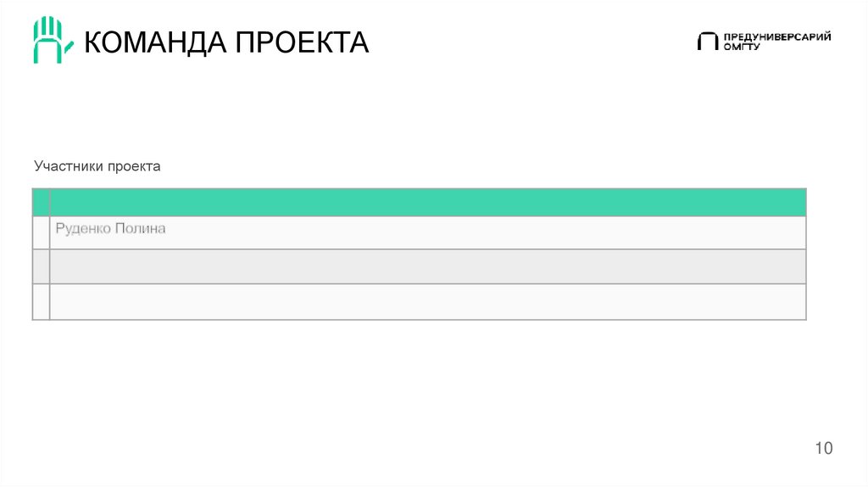The width and height of the screenshot is (868, 487).
Task: Click the word ПРОЕКТА in the slide title
Action: (302, 41)
